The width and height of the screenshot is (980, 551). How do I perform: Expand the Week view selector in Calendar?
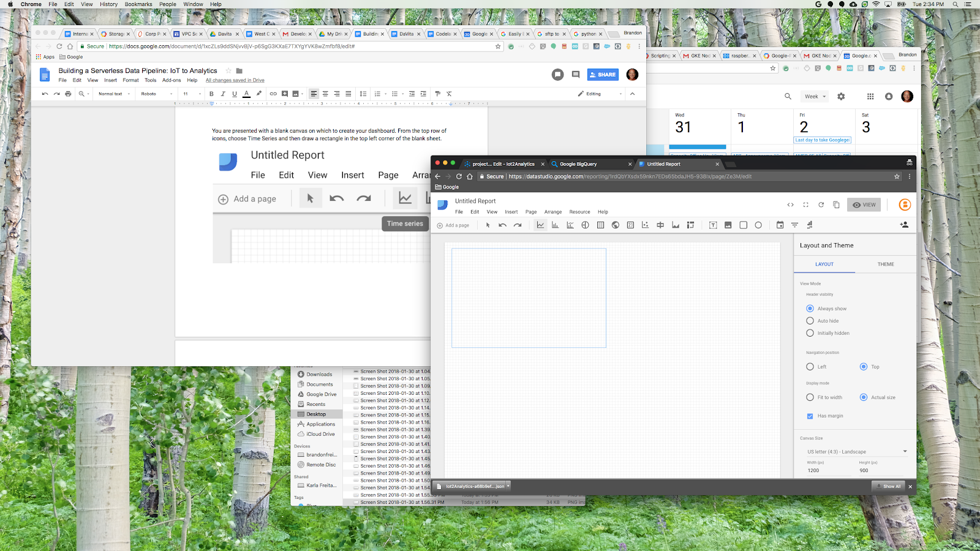tap(815, 97)
